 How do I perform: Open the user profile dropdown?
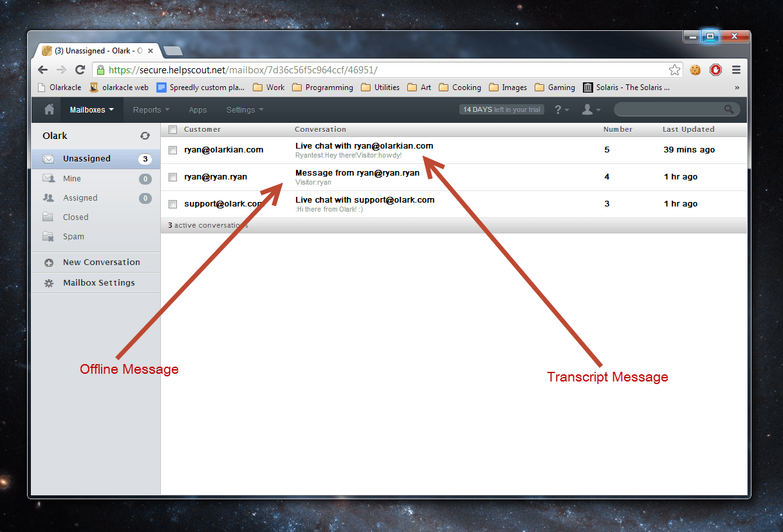(591, 110)
